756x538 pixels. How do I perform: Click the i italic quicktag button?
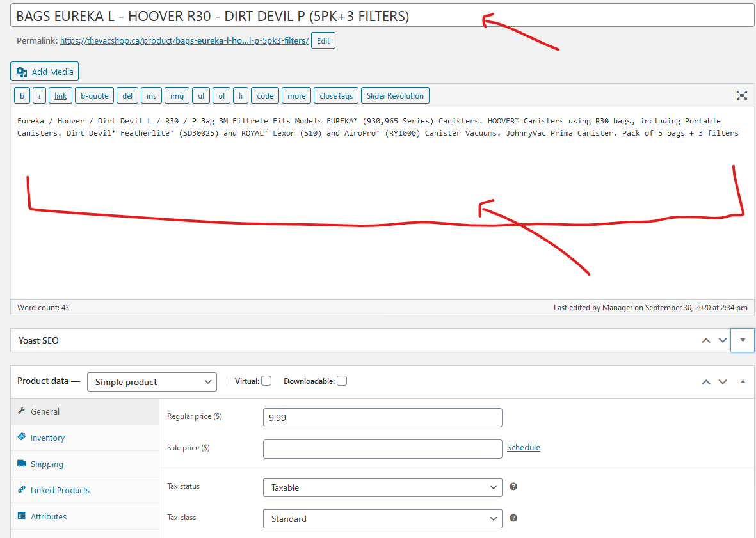click(39, 95)
